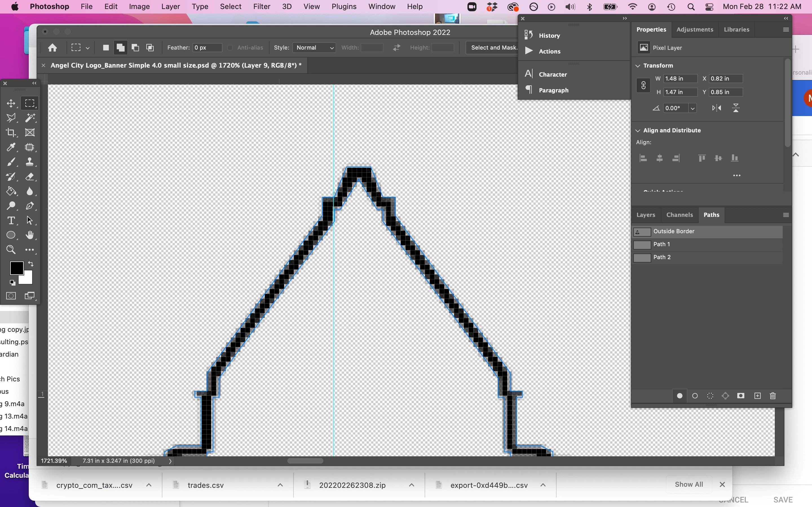Collapse the Transform section
This screenshot has height=507, width=812.
pos(638,66)
